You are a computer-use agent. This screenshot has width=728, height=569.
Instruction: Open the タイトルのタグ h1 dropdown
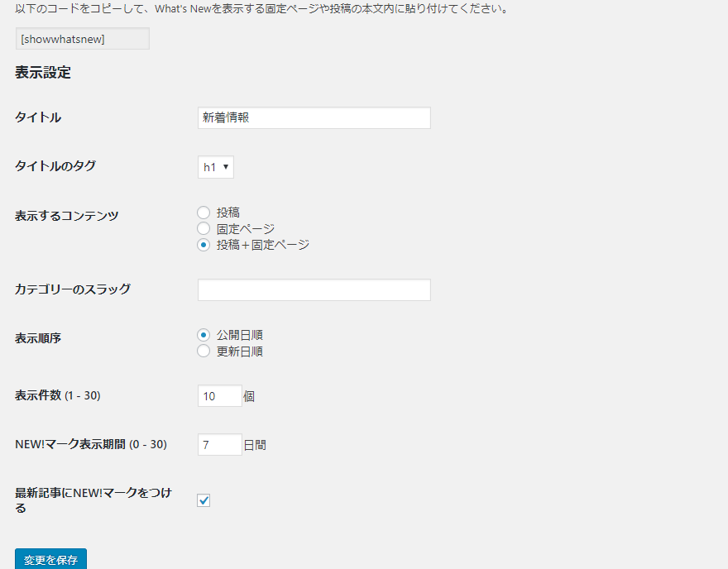coord(215,167)
